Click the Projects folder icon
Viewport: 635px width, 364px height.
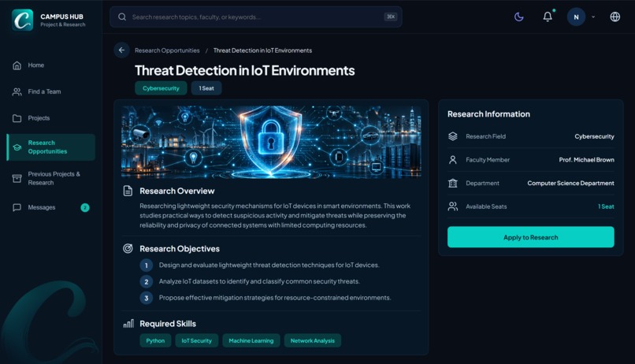tap(17, 118)
